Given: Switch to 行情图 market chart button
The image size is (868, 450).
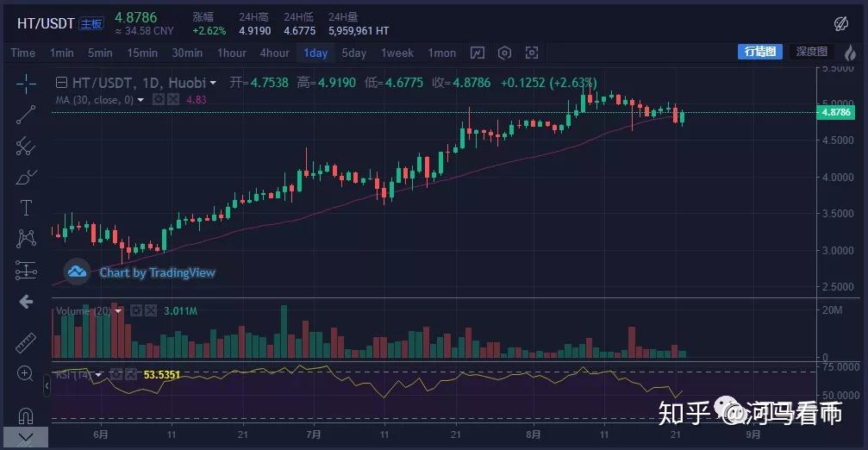Looking at the screenshot, I should coord(760,52).
